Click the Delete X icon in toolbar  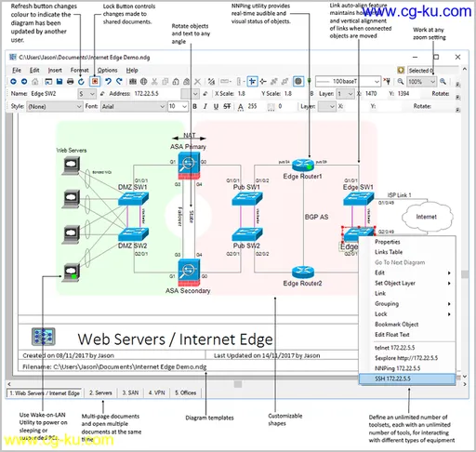(197, 82)
